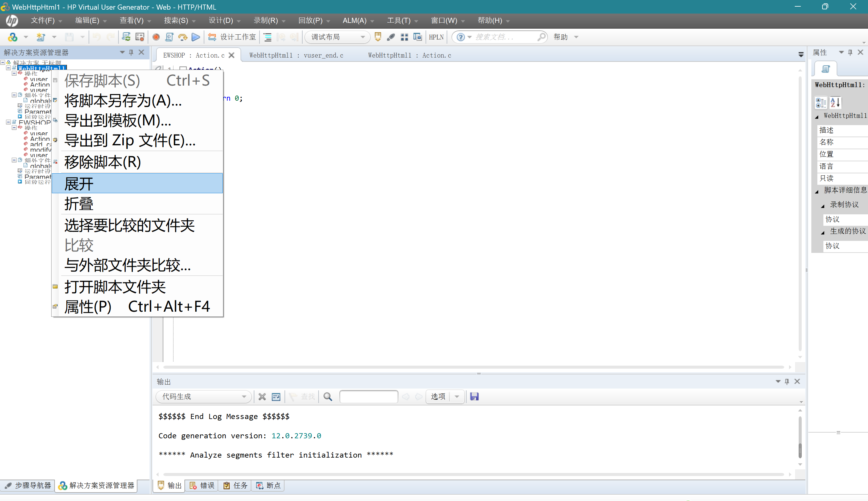The width and height of the screenshot is (868, 501).
Task: Click 展开 in the context menu
Action: click(138, 184)
